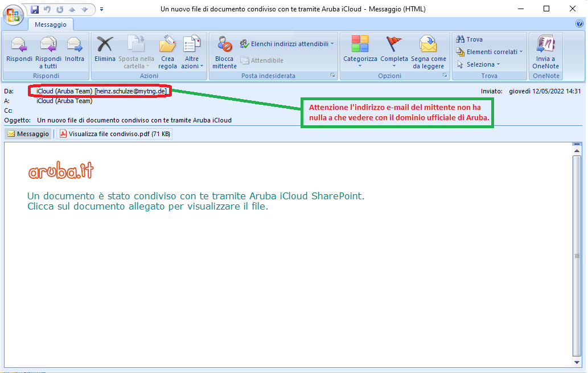Click the scrollbar down arrow
Screen dimensions: 588x373
[577, 362]
